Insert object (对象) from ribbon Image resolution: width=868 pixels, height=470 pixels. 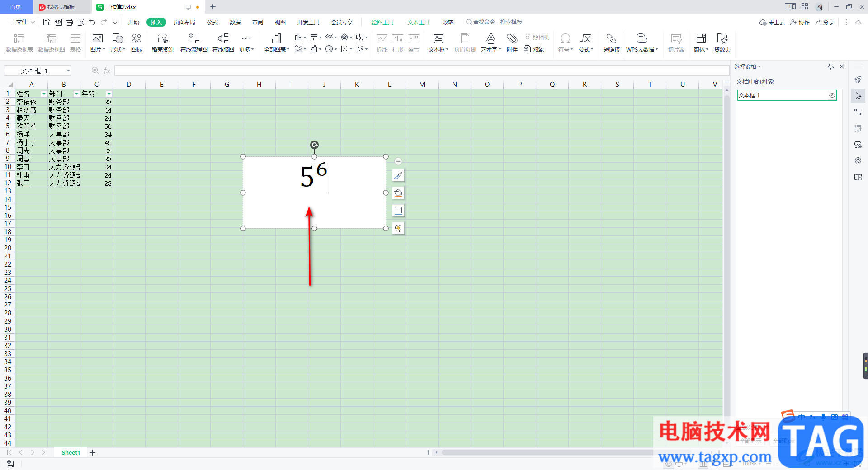(x=534, y=49)
